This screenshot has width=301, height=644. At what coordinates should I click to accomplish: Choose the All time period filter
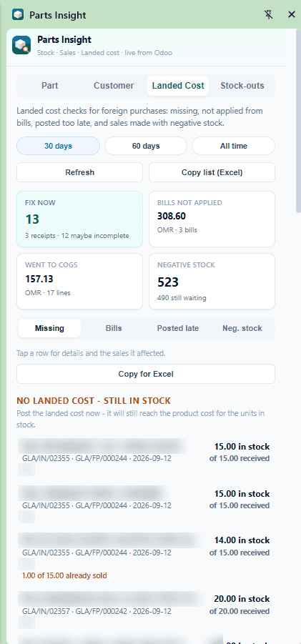233,146
